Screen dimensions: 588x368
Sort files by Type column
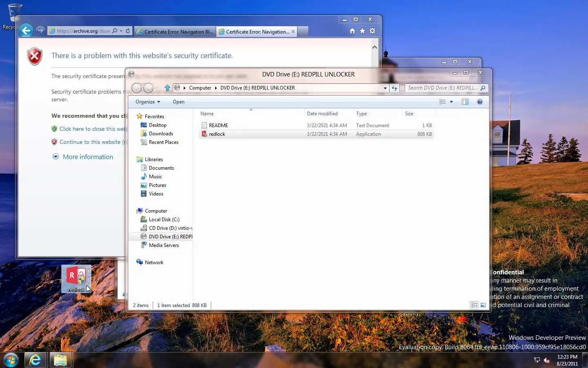click(x=378, y=114)
